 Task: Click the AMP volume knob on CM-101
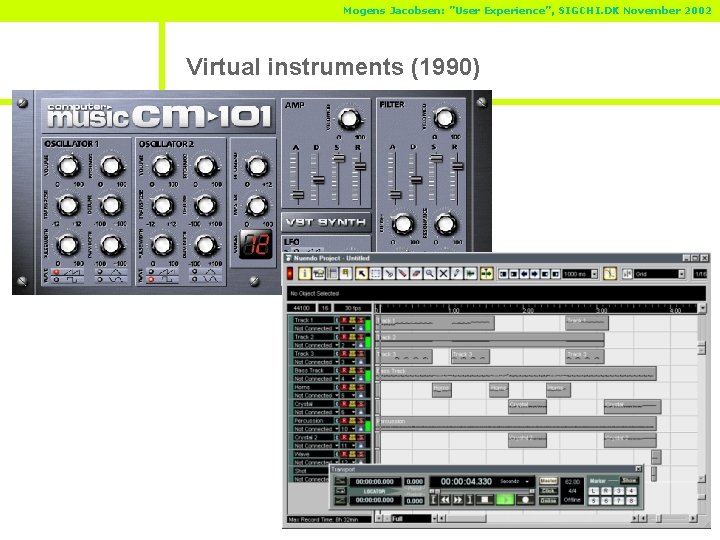(349, 119)
